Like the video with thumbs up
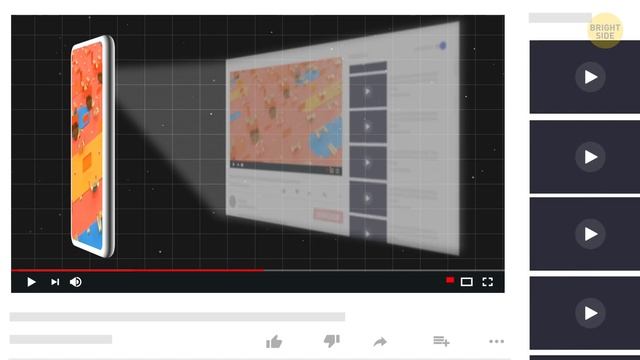This screenshot has width=640, height=360. [274, 342]
